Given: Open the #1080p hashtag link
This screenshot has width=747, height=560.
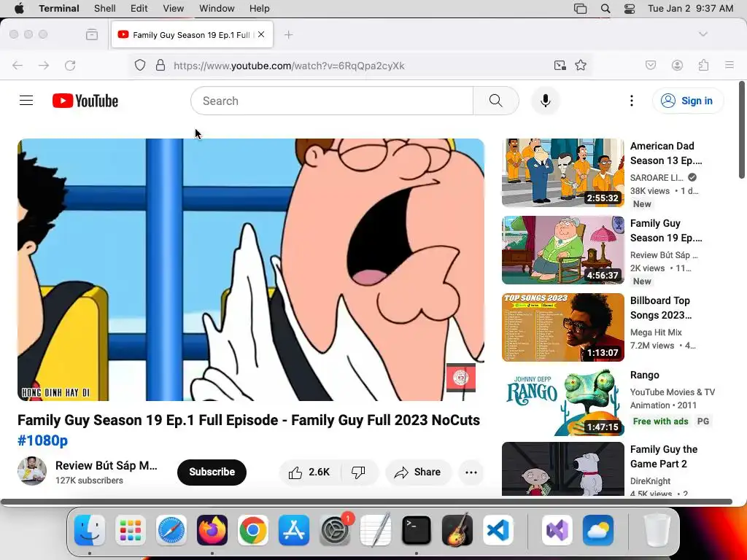Looking at the screenshot, I should (x=43, y=440).
